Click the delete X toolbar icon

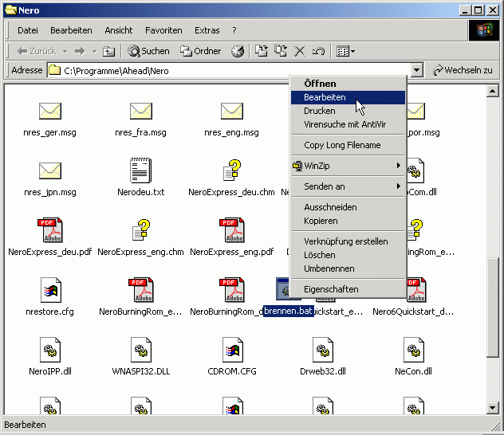299,51
